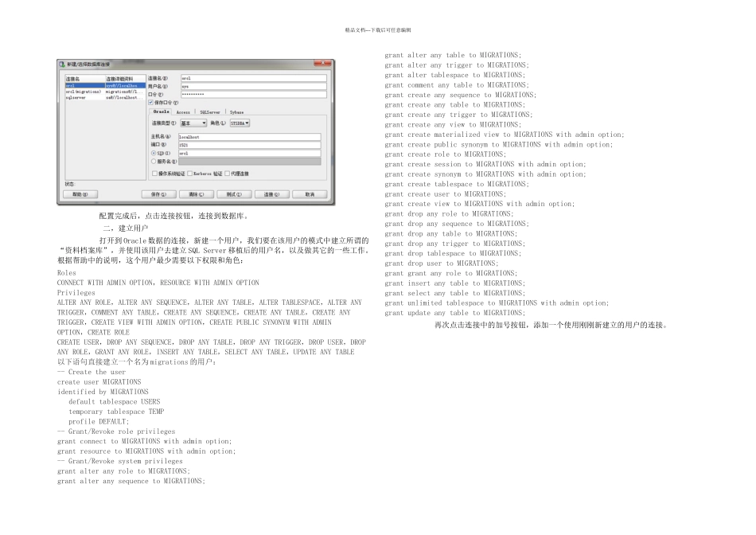Image resolution: width=756 pixels, height=535 pixels.
Task: Select the 服务名 radio button
Action: tap(154, 161)
